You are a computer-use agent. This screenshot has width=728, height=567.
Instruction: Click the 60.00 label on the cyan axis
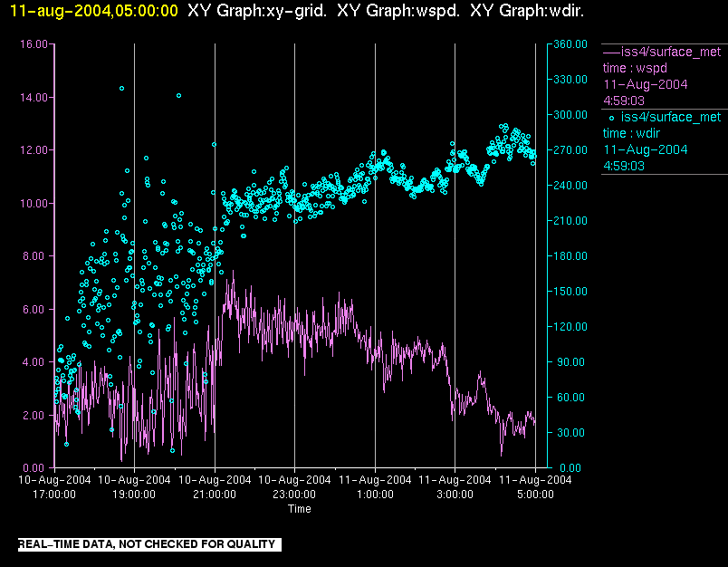(570, 397)
